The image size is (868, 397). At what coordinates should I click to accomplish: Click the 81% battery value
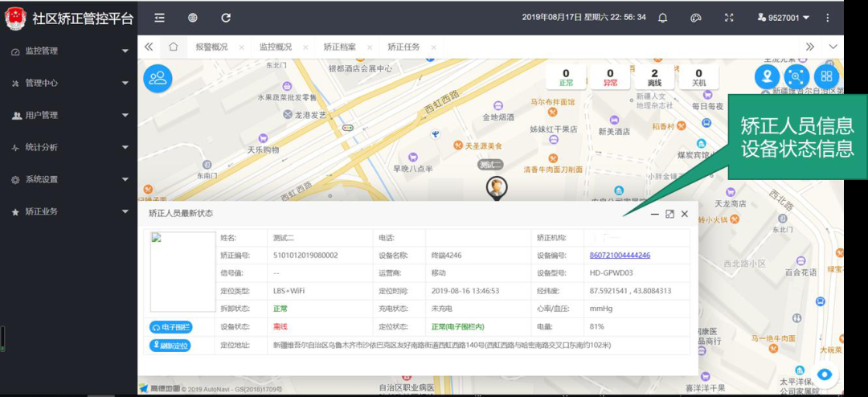click(596, 326)
